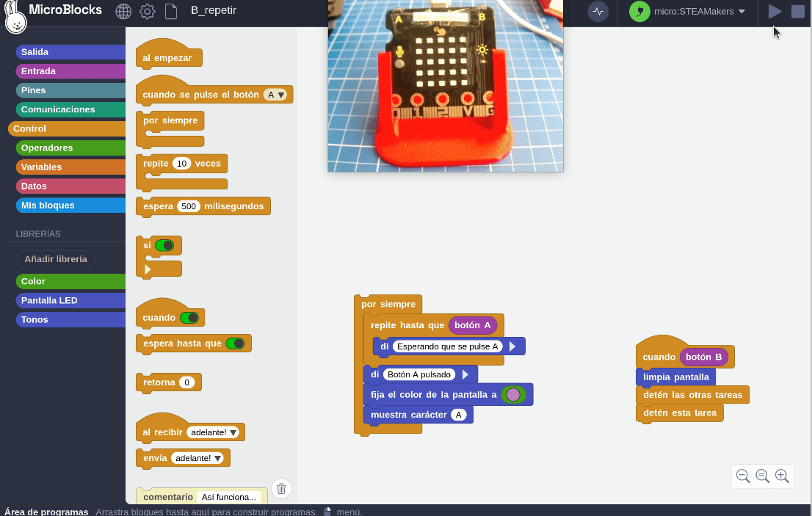Open the Tonos library
Viewport: 812px width, 516px height.
pos(70,319)
